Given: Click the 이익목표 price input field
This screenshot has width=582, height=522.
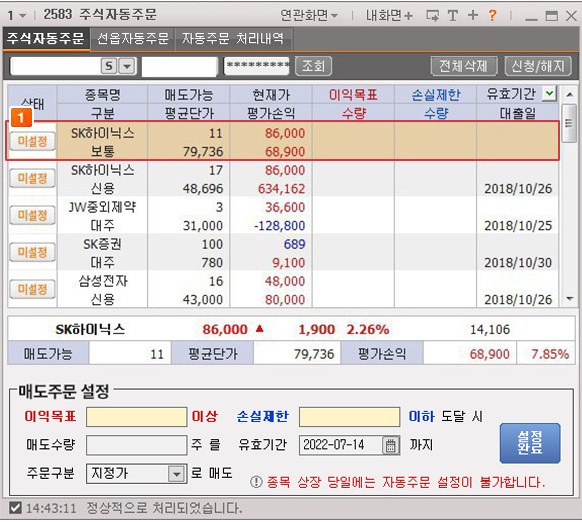Looking at the screenshot, I should (x=137, y=417).
